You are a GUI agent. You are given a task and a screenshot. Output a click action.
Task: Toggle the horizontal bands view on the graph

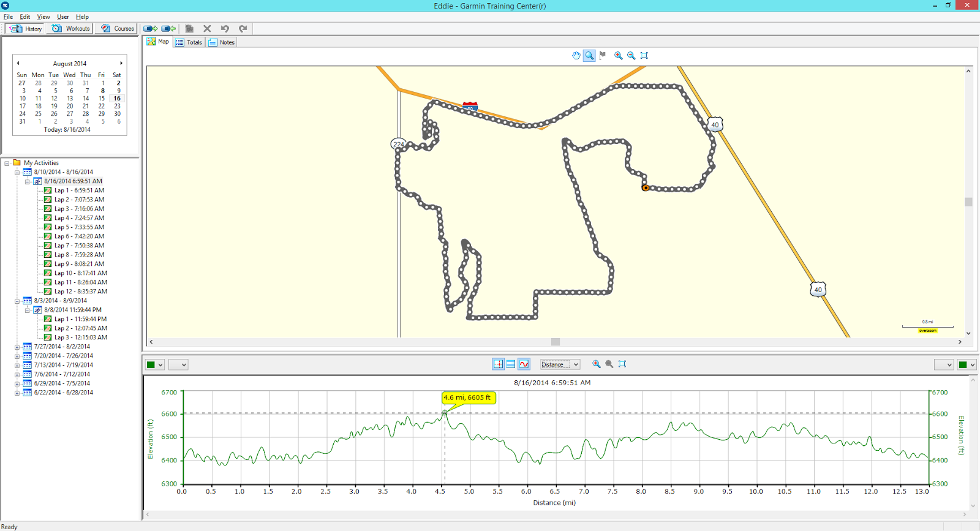[511, 364]
